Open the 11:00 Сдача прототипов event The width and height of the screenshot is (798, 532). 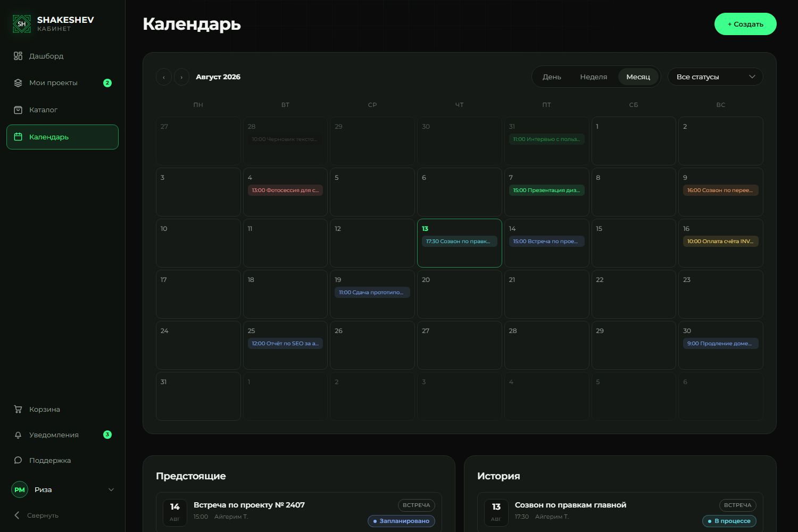[372, 293]
